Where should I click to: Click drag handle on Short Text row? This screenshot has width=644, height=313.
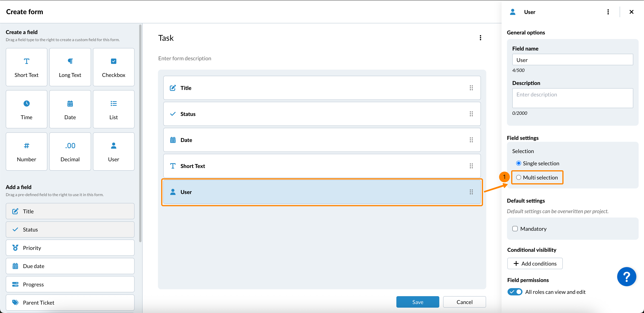click(x=471, y=166)
